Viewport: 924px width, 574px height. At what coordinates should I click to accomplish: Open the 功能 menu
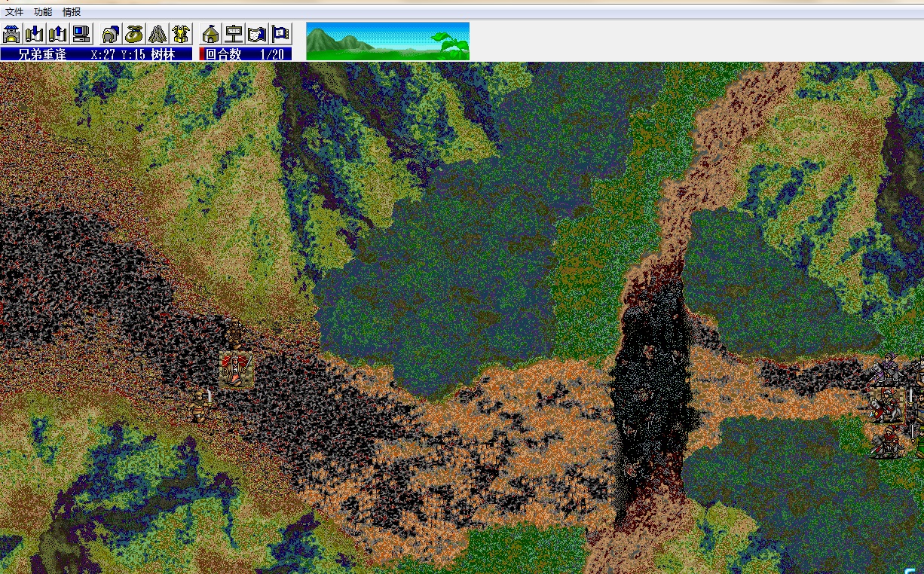point(43,12)
